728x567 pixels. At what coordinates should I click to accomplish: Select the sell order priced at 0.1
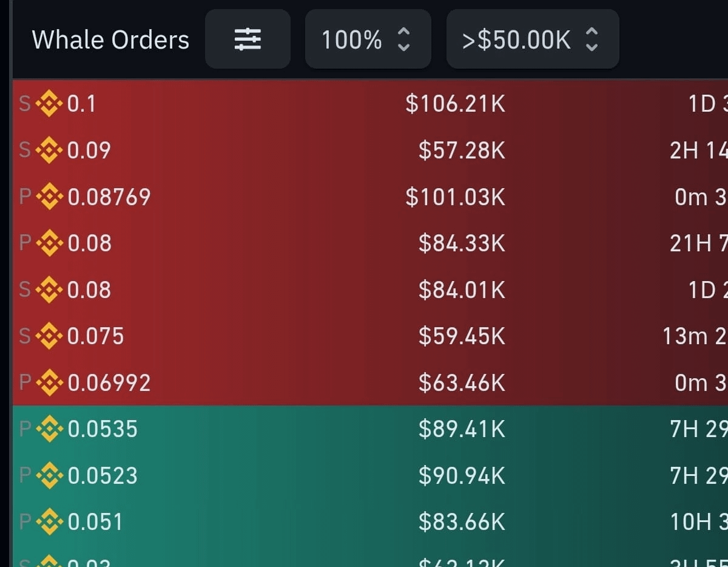(x=81, y=104)
